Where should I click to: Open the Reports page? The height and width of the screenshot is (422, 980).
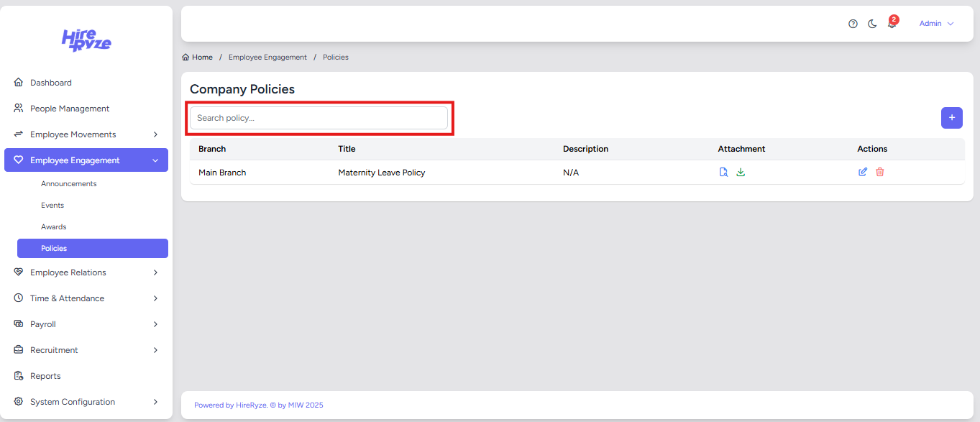pos(45,376)
